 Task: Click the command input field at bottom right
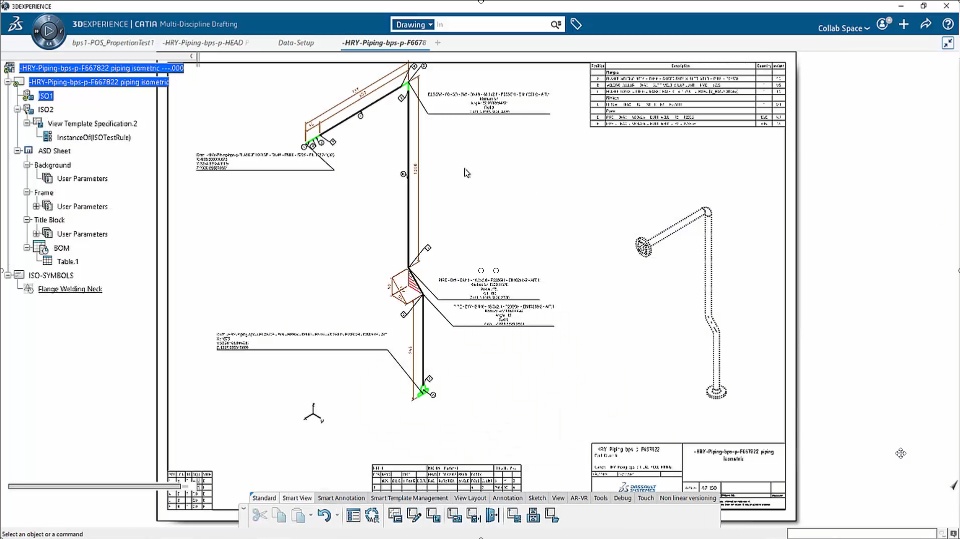coord(863,533)
